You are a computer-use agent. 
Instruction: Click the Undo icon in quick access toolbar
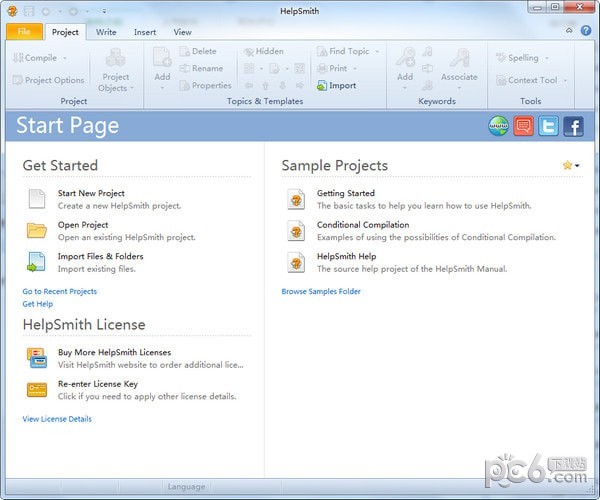tap(46, 11)
